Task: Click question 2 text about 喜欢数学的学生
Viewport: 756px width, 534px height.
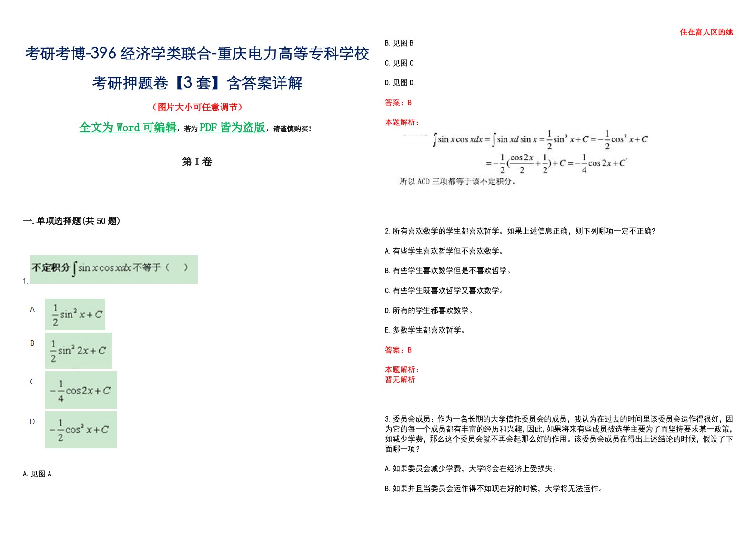Action: click(520, 231)
